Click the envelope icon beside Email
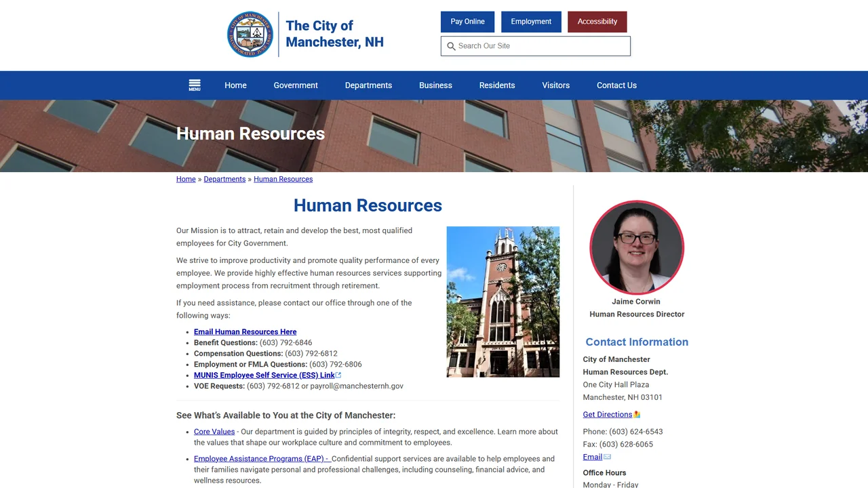Screen dimensions: 868x488 point(607,457)
